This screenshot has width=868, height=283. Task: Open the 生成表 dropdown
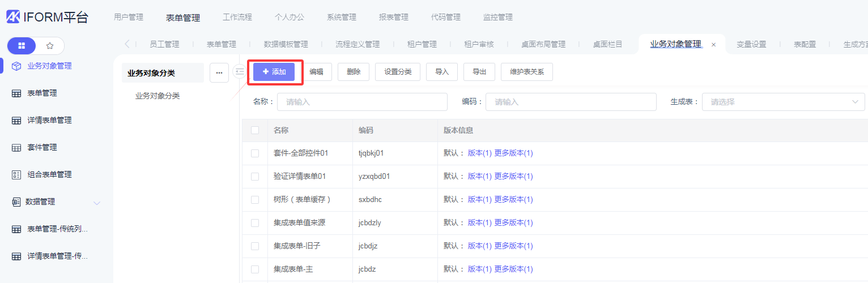(783, 102)
